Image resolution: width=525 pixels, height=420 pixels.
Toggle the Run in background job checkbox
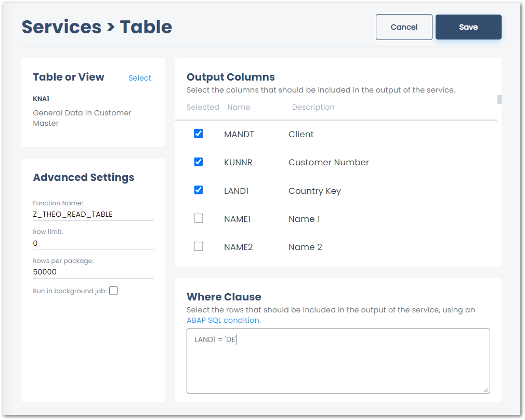click(x=113, y=291)
